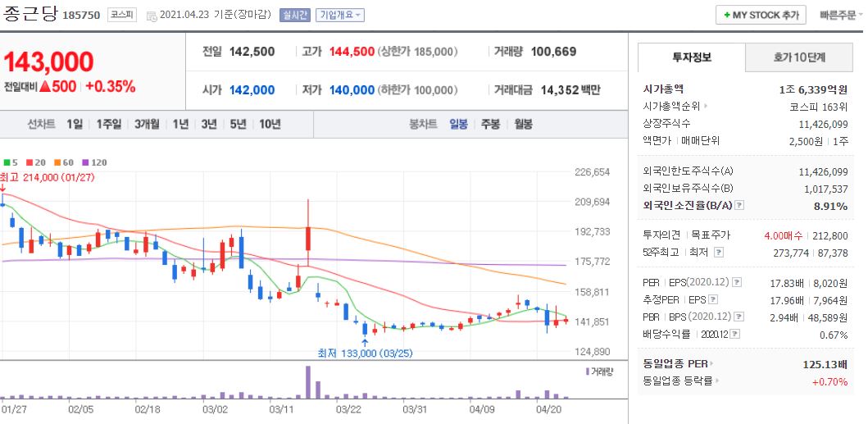
Task: Select the 10년 line chart period
Action: [x=270, y=124]
